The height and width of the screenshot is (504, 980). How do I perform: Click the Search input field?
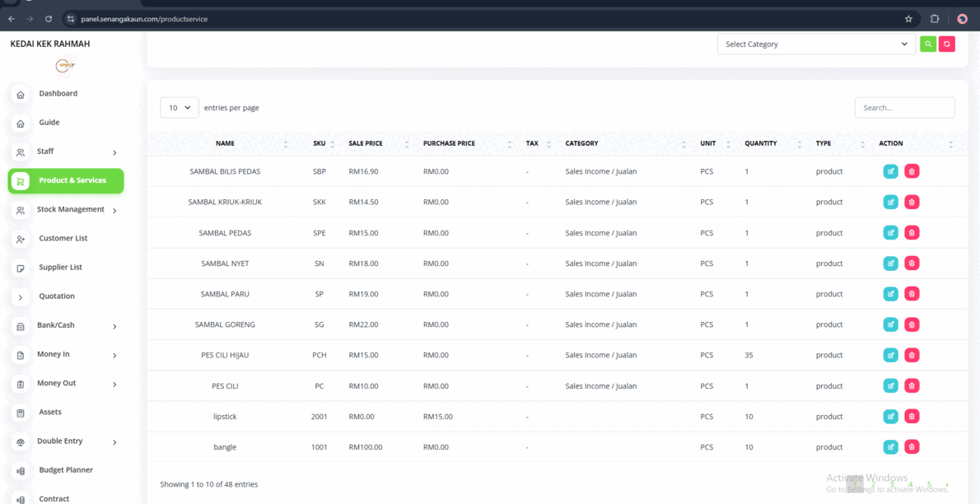click(904, 107)
